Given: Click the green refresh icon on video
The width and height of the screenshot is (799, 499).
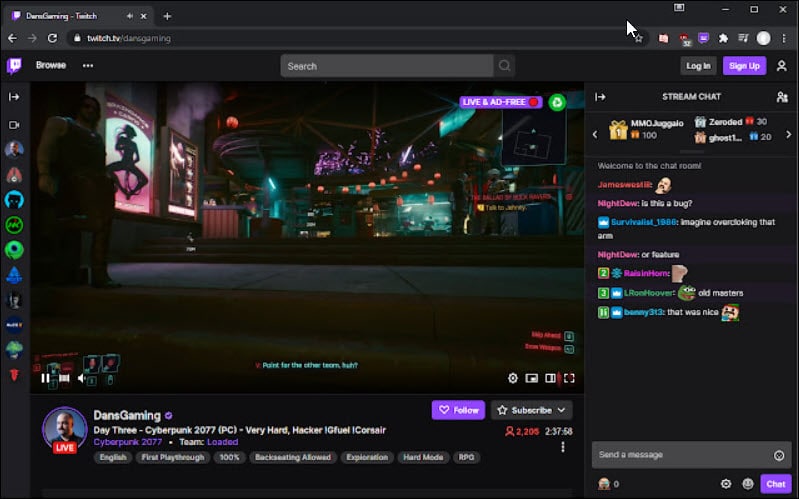Looking at the screenshot, I should 557,102.
